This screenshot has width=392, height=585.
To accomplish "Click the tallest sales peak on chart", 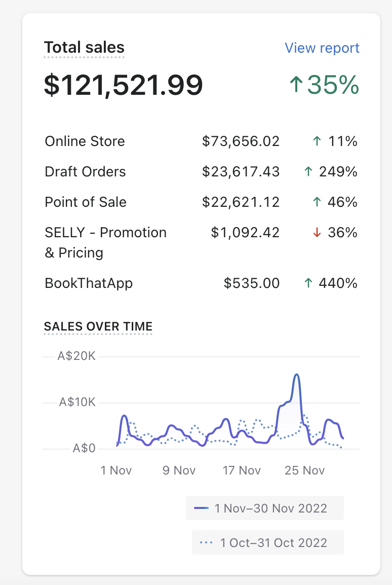I will point(297,375).
